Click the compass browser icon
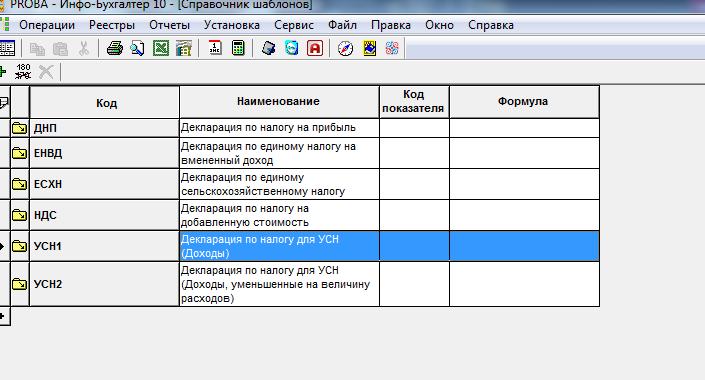The height and width of the screenshot is (380, 705). (345, 48)
